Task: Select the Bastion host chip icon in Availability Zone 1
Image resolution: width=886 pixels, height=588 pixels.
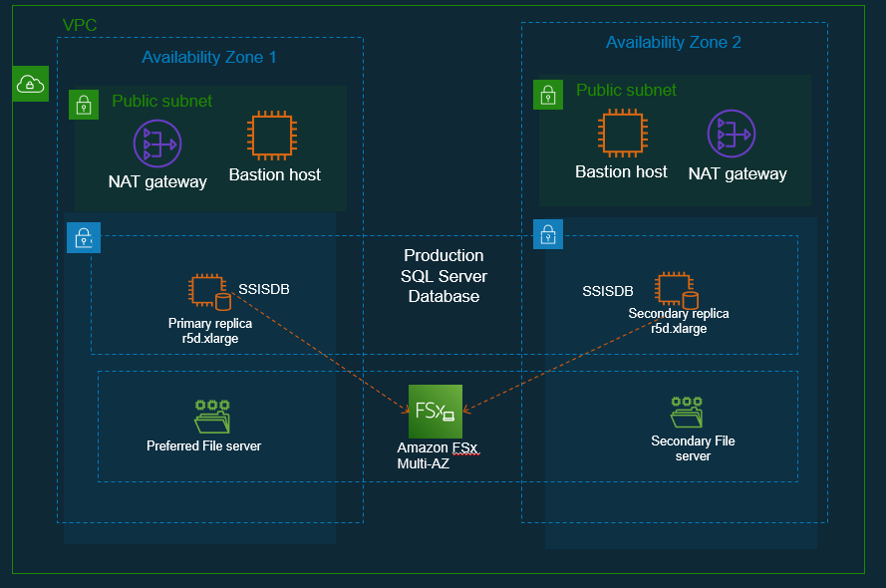Action: click(272, 136)
